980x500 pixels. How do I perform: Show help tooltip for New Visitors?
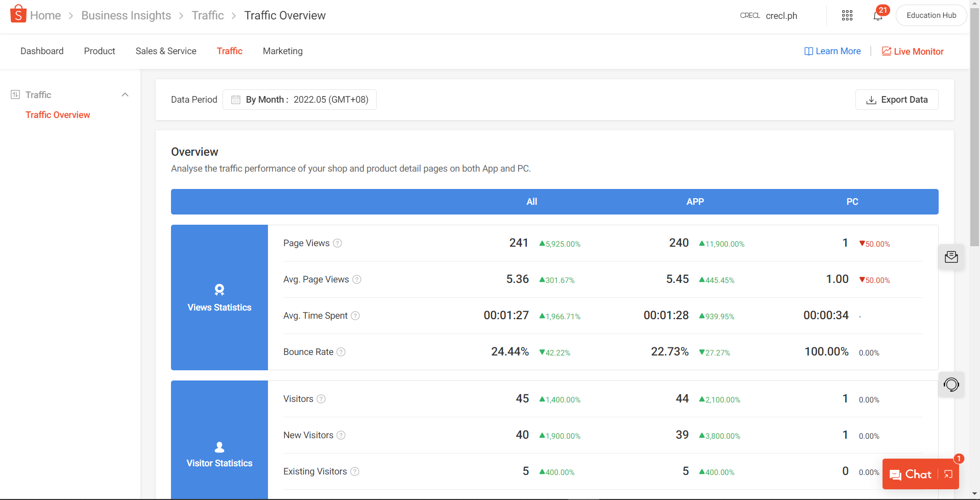(x=341, y=435)
